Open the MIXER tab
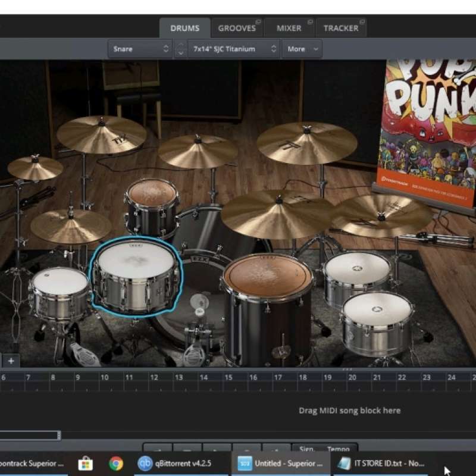This screenshot has width=476, height=476. (x=288, y=27)
